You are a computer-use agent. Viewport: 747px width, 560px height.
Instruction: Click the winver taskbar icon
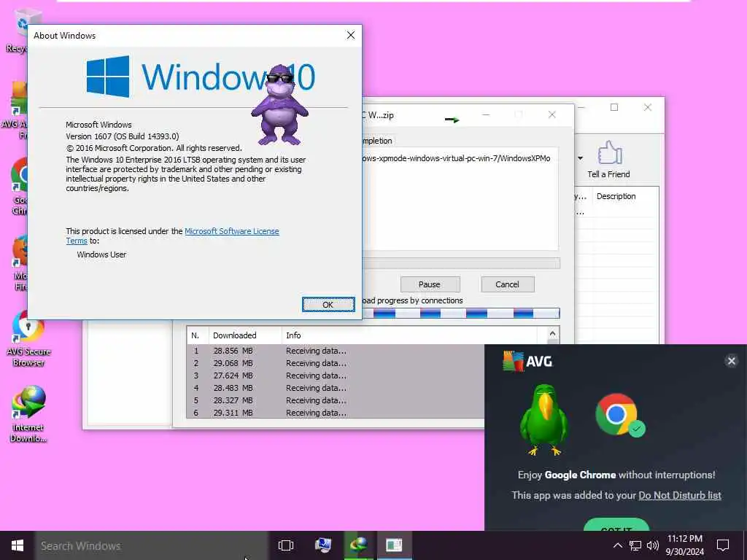pos(395,545)
